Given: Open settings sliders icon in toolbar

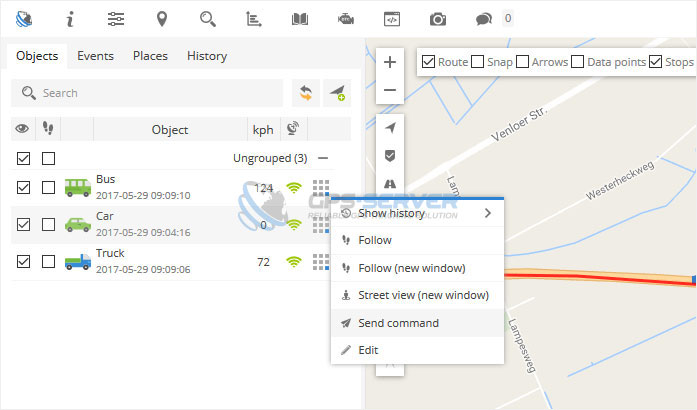Looking at the screenshot, I should click(116, 18).
